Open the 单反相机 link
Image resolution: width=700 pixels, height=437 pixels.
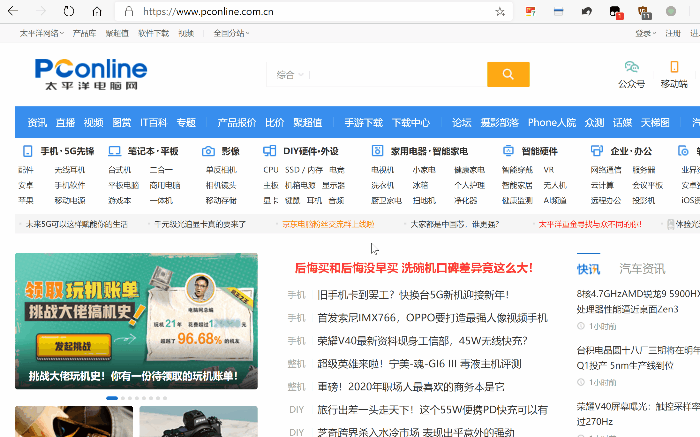(x=221, y=170)
